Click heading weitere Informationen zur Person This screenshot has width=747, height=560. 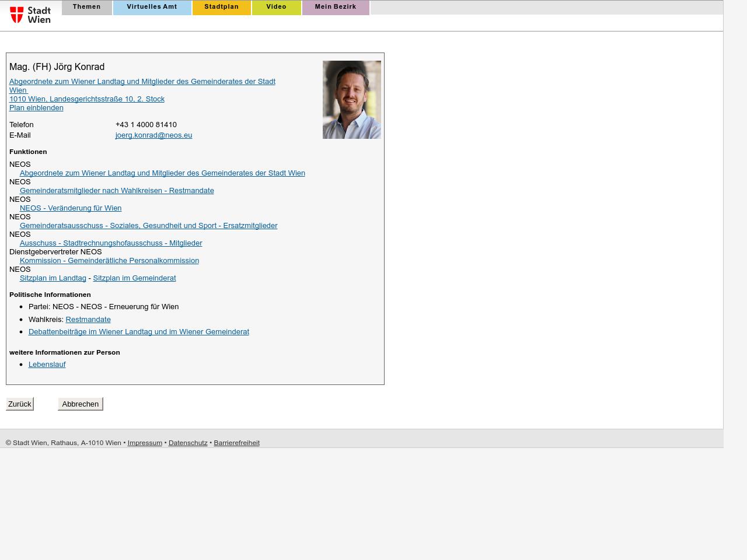[x=65, y=352]
